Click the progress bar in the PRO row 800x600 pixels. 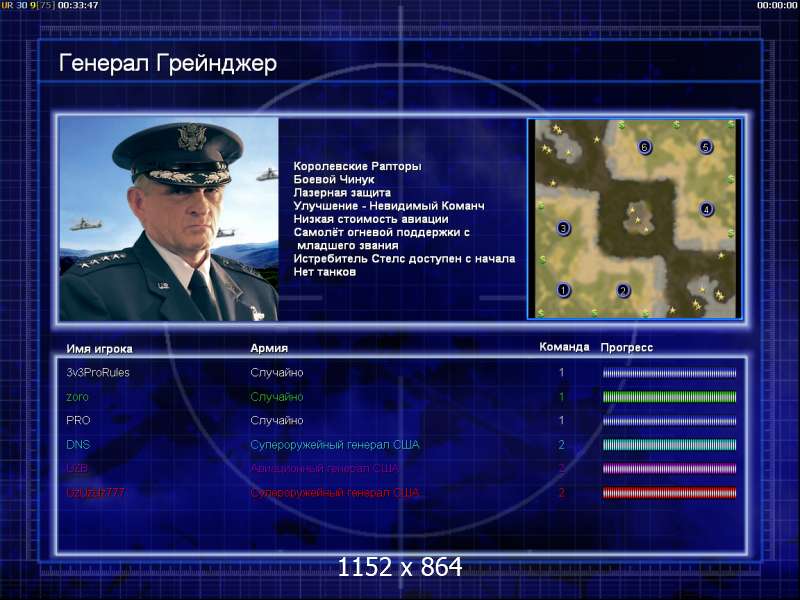[x=669, y=421]
